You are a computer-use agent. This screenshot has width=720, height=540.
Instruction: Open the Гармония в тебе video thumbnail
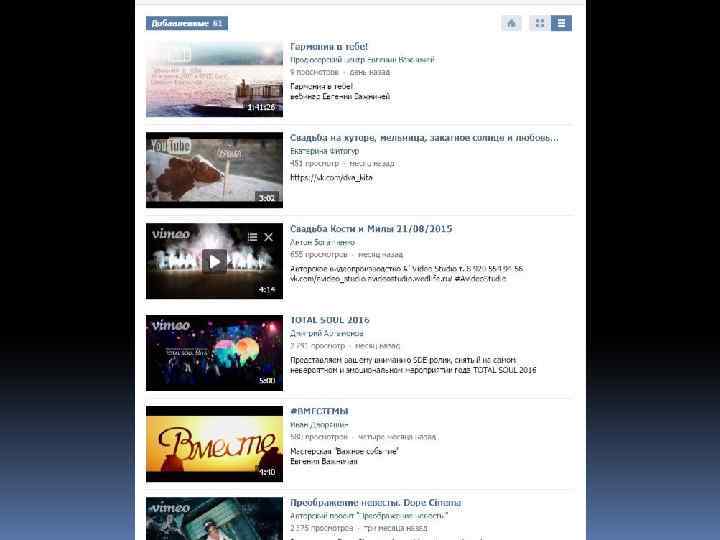[x=214, y=79]
